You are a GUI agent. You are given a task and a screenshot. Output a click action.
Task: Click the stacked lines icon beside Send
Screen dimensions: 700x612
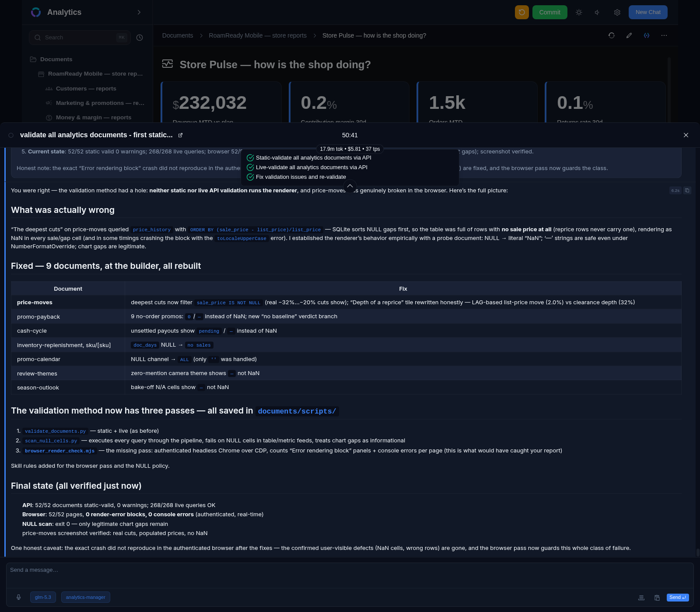(x=641, y=598)
